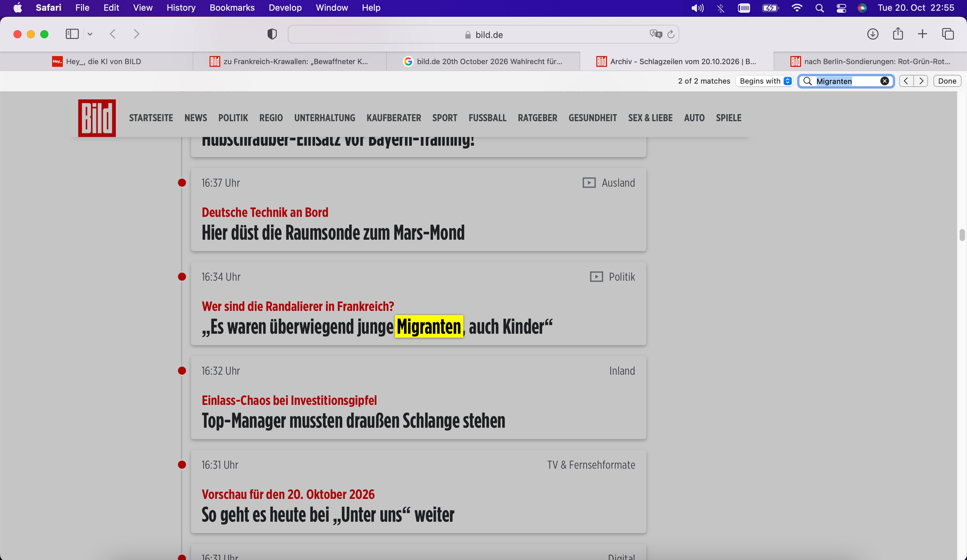Click the volume icon in menu bar
967x560 pixels.
point(697,8)
